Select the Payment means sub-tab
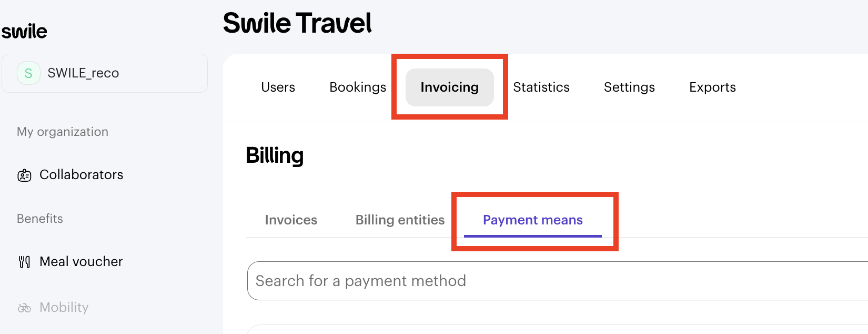The height and width of the screenshot is (334, 868). (532, 220)
